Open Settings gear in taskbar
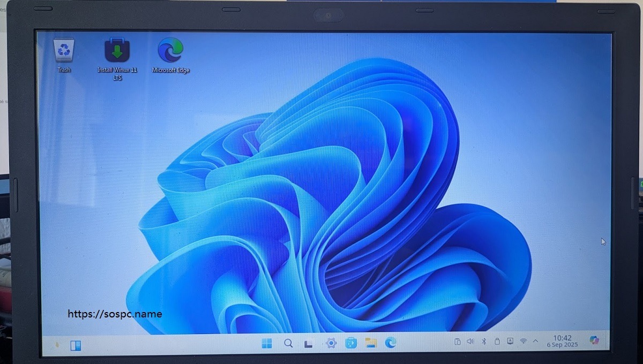Image resolution: width=643 pixels, height=364 pixels. click(x=331, y=343)
